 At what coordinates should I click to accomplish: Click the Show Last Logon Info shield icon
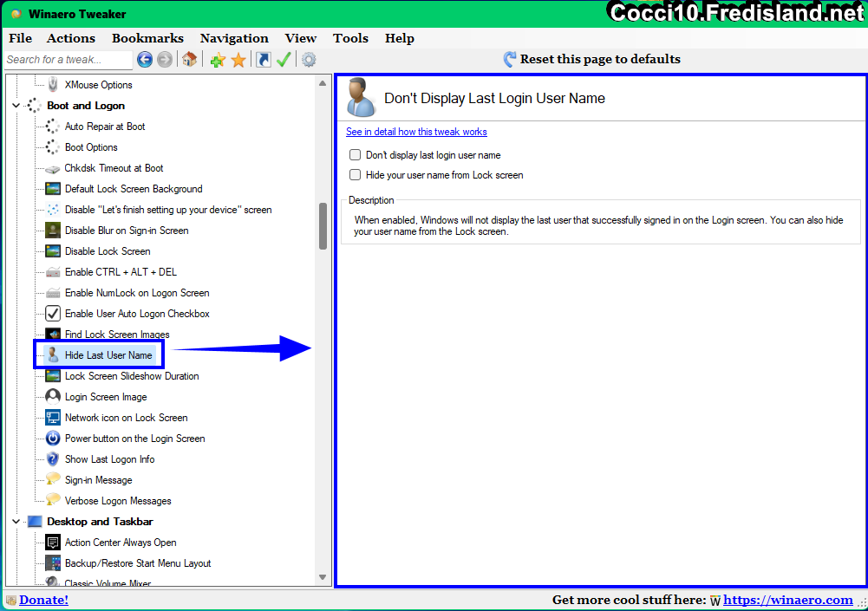[x=53, y=459]
